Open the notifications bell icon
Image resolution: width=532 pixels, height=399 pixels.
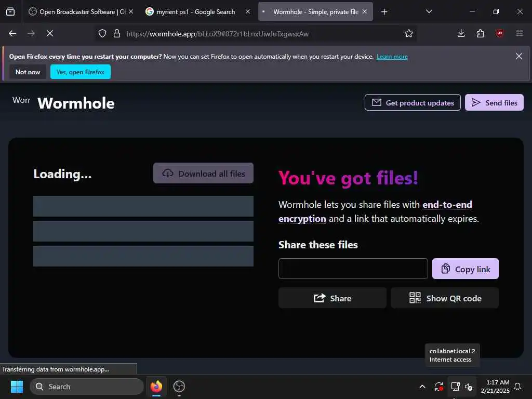click(518, 387)
